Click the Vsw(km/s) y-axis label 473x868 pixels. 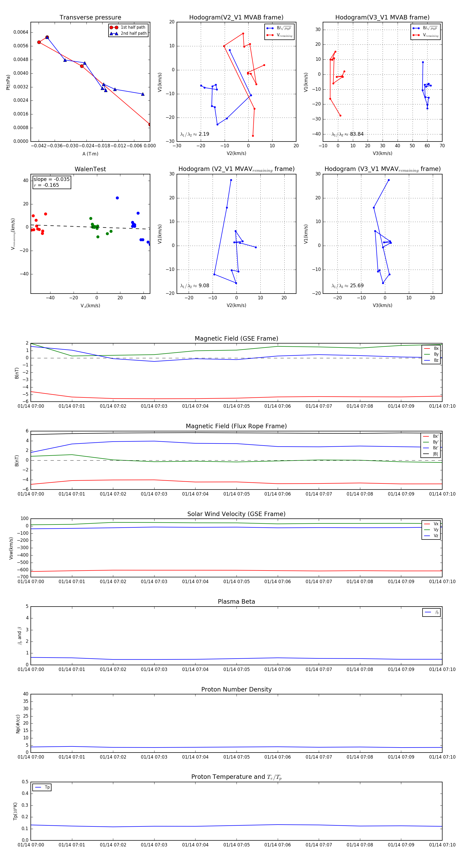pos(11,548)
